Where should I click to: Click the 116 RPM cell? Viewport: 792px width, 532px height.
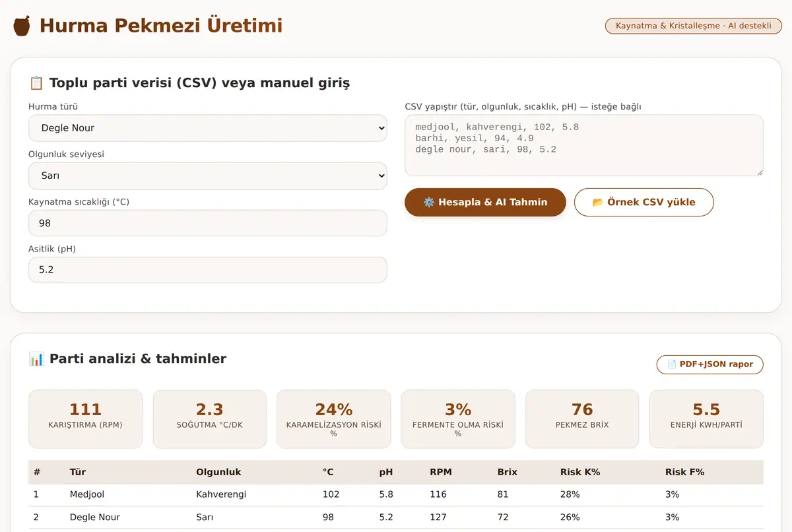[438, 494]
